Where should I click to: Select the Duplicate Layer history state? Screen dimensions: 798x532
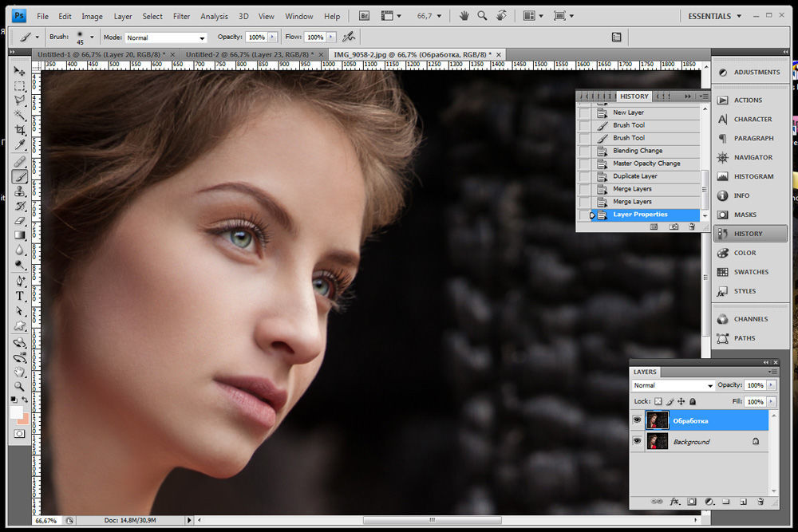point(635,176)
